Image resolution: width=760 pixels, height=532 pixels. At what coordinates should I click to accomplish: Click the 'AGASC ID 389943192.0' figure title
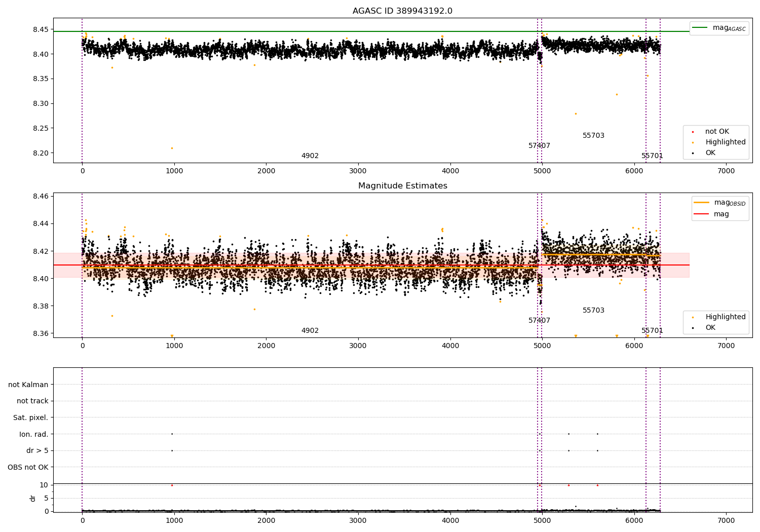pyautogui.click(x=402, y=11)
